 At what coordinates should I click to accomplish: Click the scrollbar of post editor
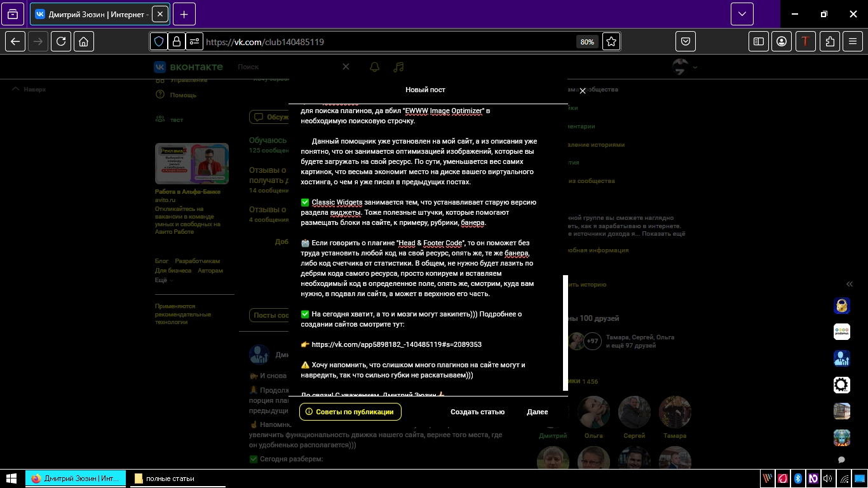(565, 333)
